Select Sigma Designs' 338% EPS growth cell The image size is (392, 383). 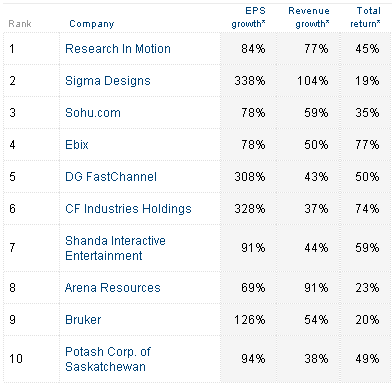coord(249,81)
